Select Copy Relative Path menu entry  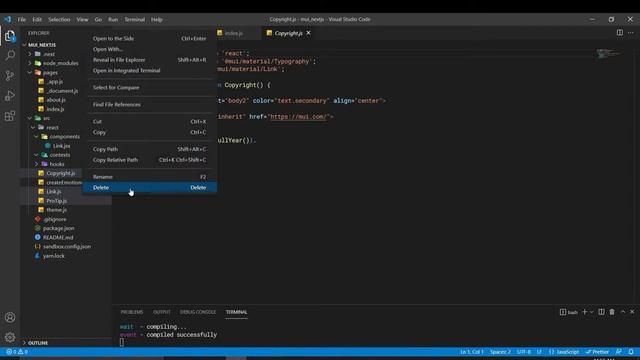click(149, 160)
